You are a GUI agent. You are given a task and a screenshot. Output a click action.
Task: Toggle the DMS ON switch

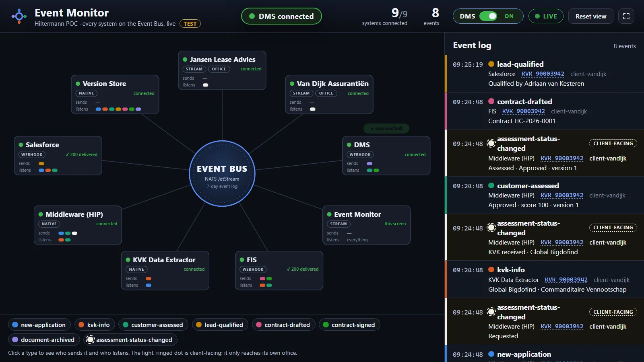pos(488,16)
